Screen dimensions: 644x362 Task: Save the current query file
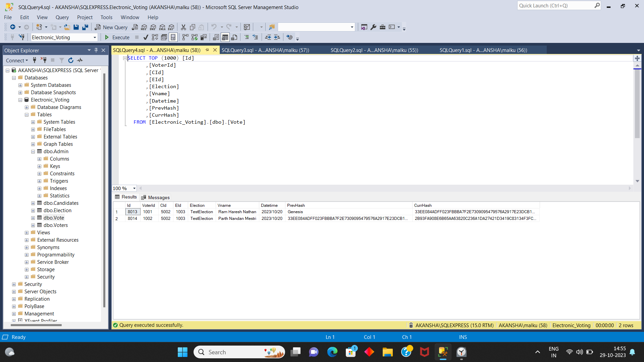(x=76, y=27)
